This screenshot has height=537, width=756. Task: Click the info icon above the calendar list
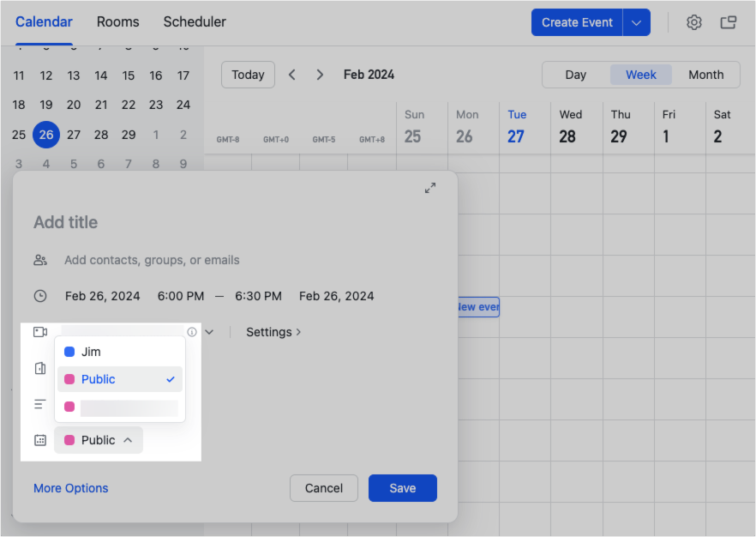coord(192,331)
